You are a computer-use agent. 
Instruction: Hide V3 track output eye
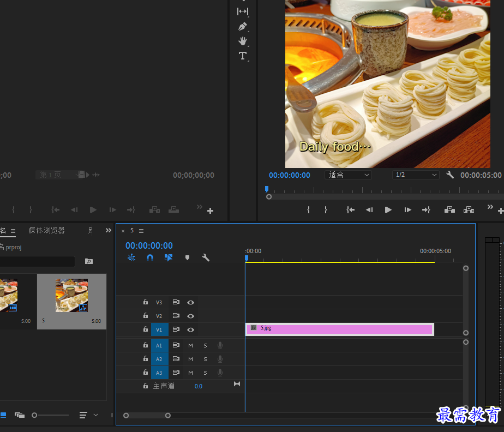[x=190, y=303]
